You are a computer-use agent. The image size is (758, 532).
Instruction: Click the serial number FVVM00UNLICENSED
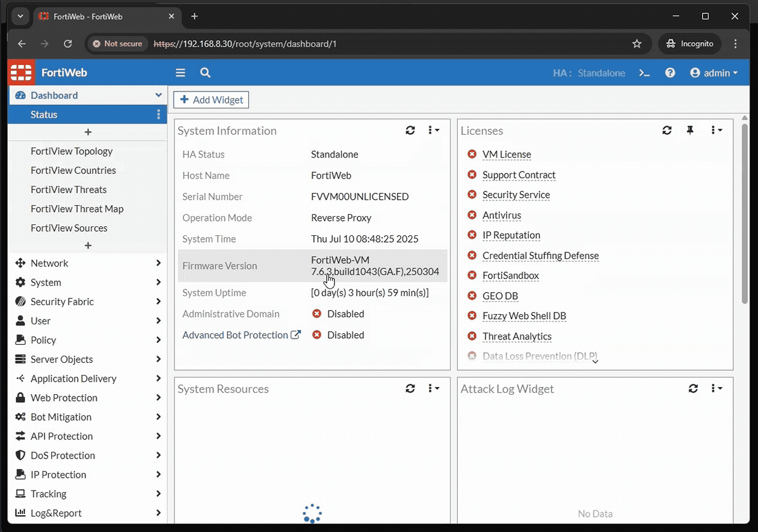tap(360, 196)
